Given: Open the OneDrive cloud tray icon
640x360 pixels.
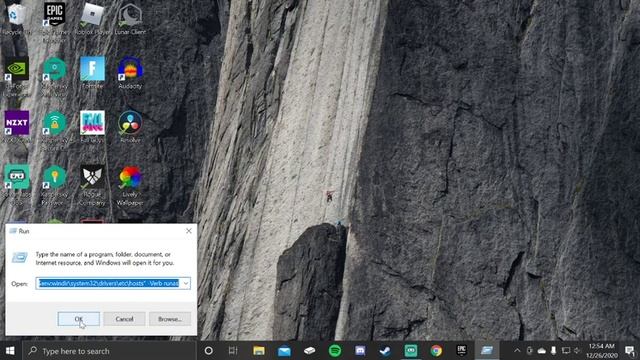Looking at the screenshot, I should [542, 351].
